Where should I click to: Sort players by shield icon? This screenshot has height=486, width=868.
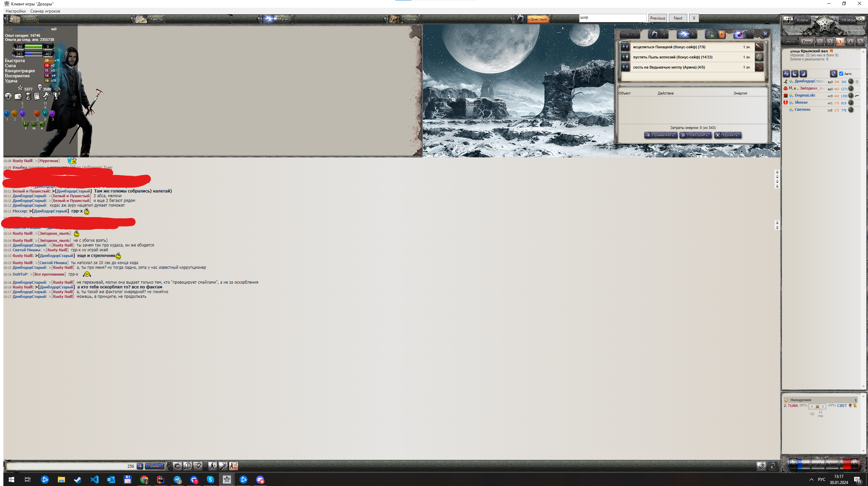point(803,74)
